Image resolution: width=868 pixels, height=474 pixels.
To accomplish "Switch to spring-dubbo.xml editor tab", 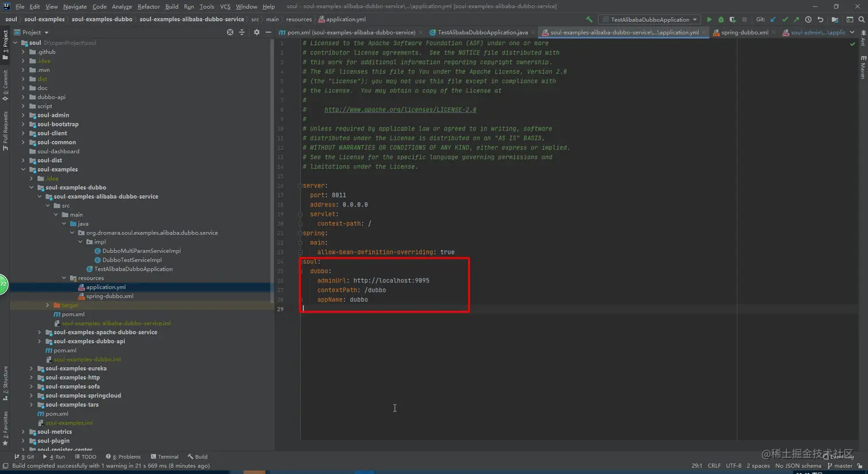I will pos(744,32).
